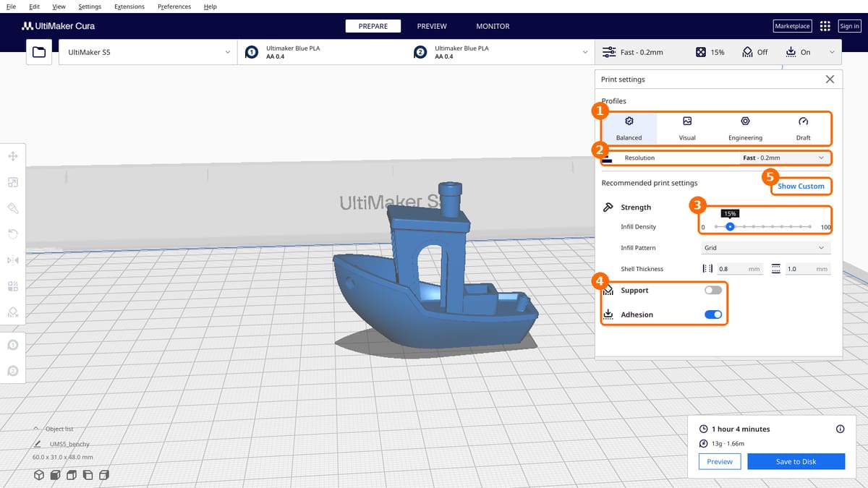This screenshot has width=868, height=488.
Task: Click the Sign in button
Action: (850, 26)
